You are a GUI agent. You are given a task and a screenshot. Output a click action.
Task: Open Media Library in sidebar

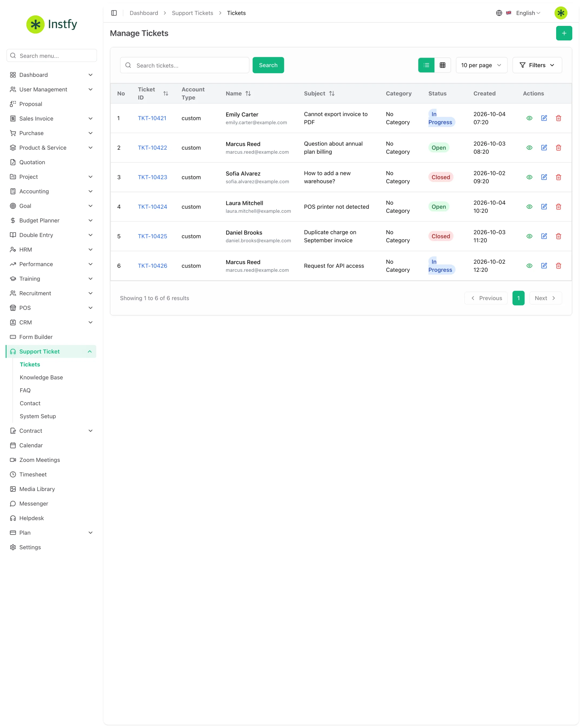tap(51, 489)
